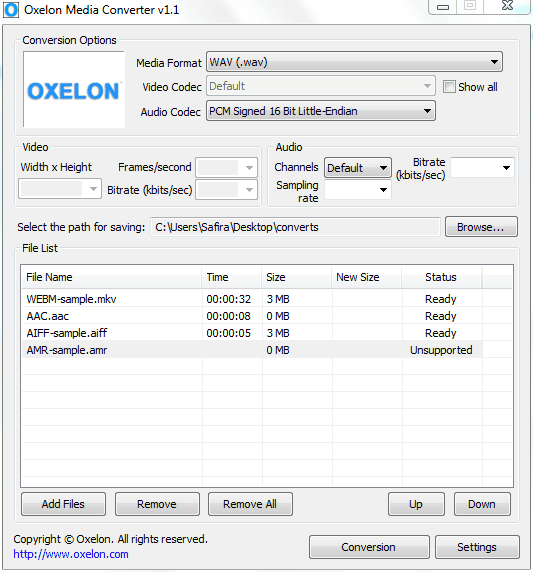Expand the Frames/second dropdown
Screen dimensions: 533x572
coord(227,168)
